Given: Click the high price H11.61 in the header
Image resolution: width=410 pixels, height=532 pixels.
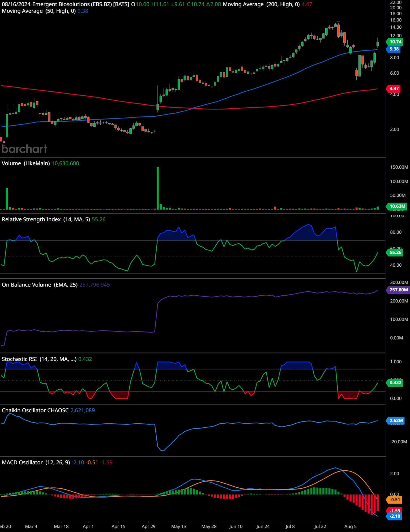Looking at the screenshot, I should pos(160,4).
